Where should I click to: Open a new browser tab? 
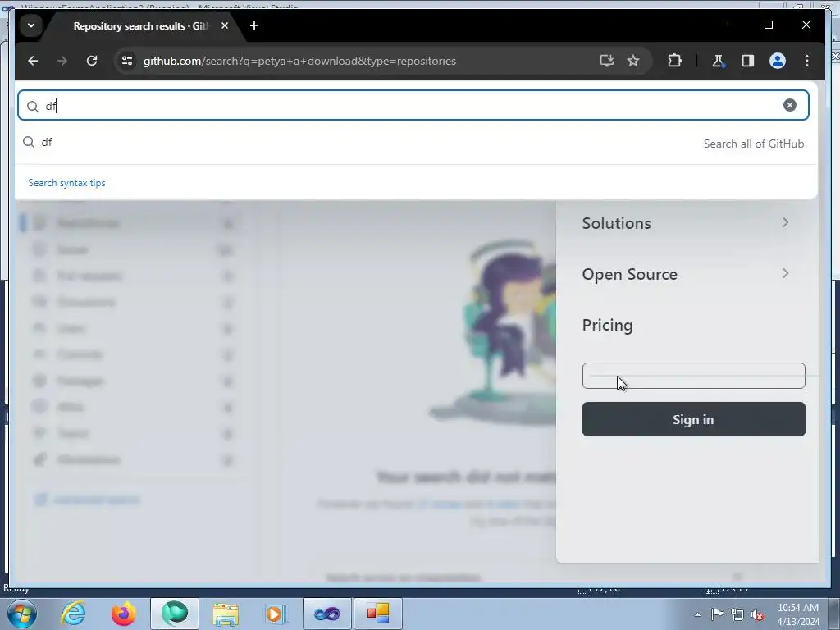coord(254,25)
